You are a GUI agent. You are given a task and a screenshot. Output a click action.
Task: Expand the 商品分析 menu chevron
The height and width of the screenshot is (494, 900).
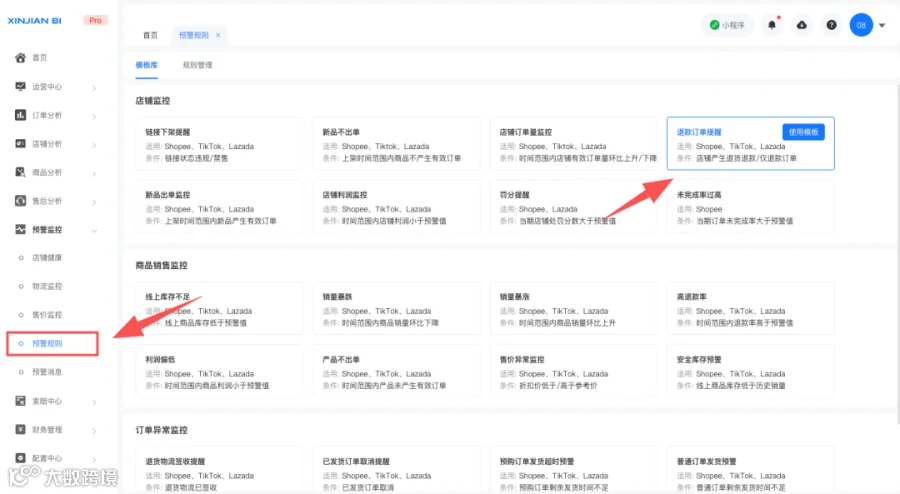94,174
